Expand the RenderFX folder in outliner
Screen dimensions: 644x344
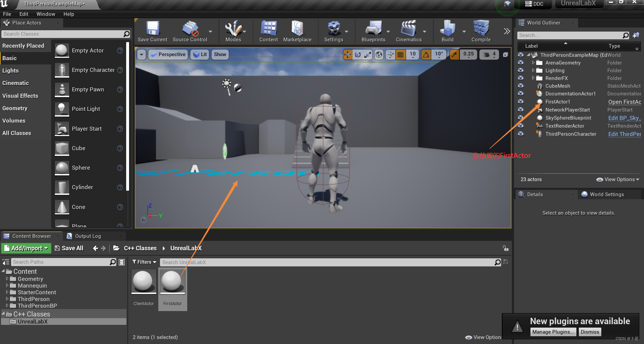[533, 78]
